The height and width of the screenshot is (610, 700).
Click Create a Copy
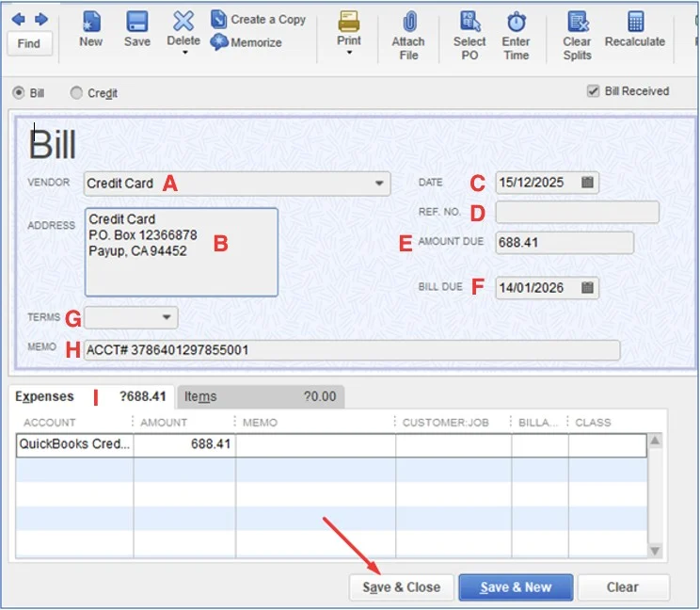(x=259, y=20)
